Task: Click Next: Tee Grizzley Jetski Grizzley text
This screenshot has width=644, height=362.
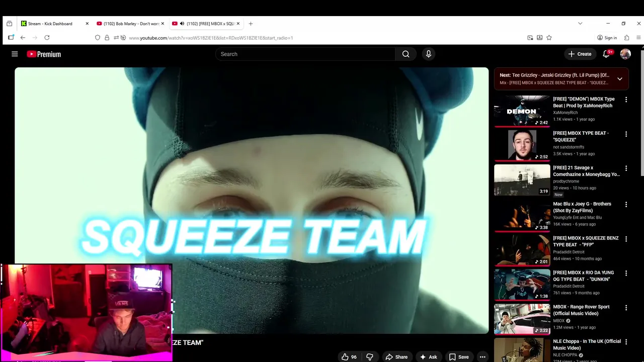Action: coord(554,75)
